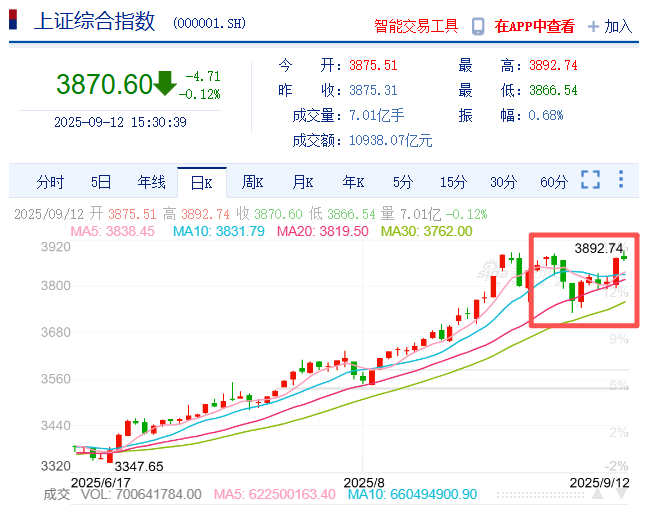Select the 60分 interval tab

pos(553,182)
